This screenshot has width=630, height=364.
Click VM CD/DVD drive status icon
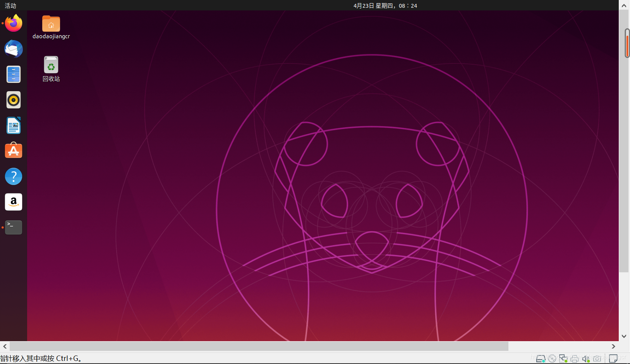click(552, 359)
